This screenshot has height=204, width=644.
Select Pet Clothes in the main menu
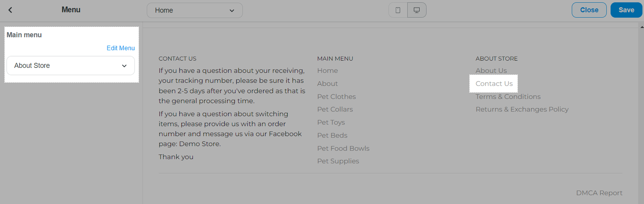coord(336,97)
